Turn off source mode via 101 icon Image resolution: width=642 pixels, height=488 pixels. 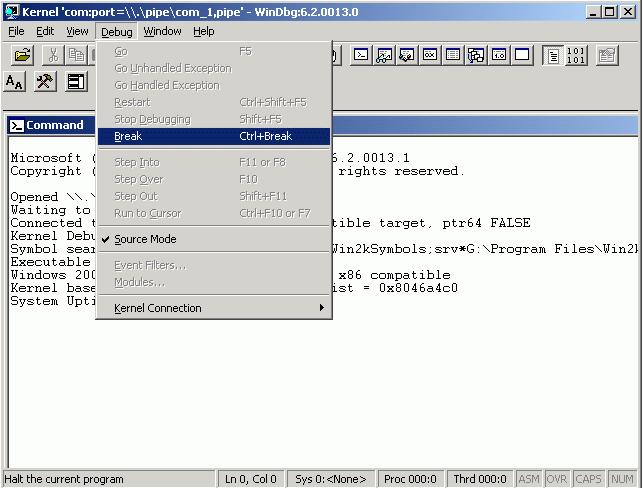(x=576, y=55)
